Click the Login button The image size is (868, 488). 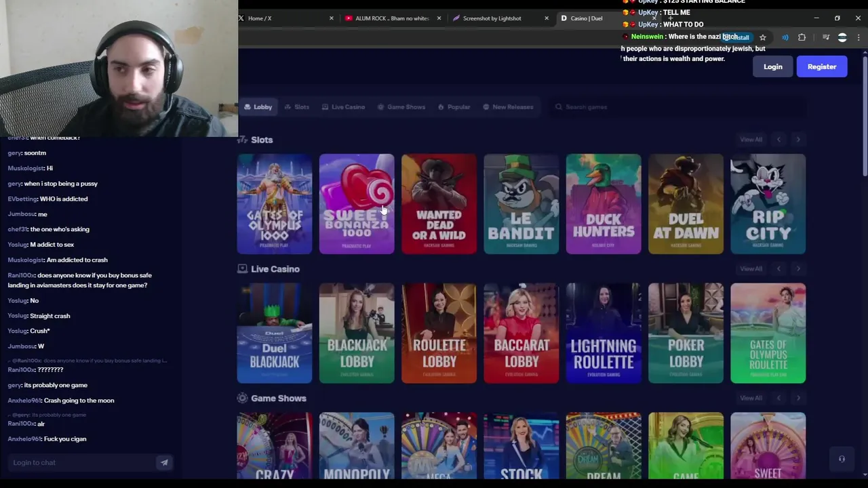coord(772,66)
